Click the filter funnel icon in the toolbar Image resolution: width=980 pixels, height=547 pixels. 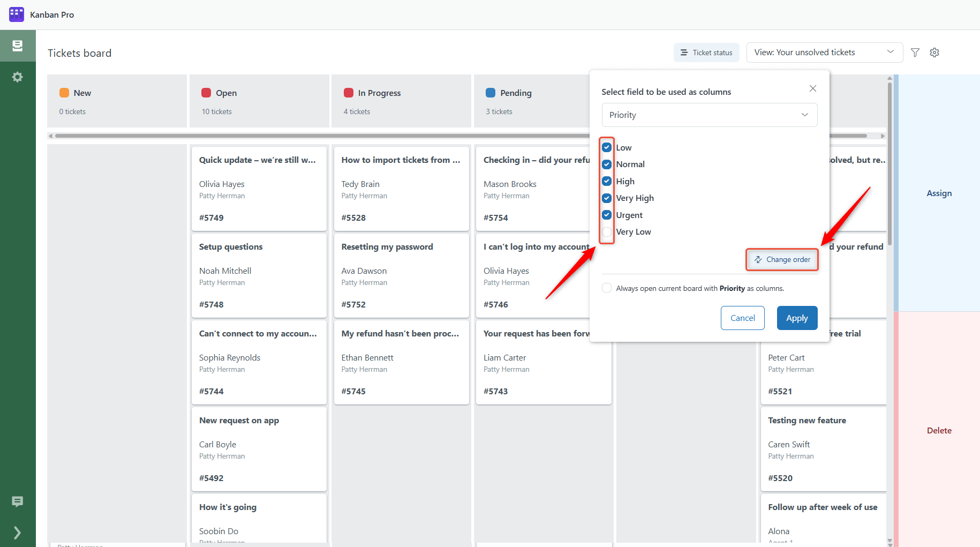point(915,52)
